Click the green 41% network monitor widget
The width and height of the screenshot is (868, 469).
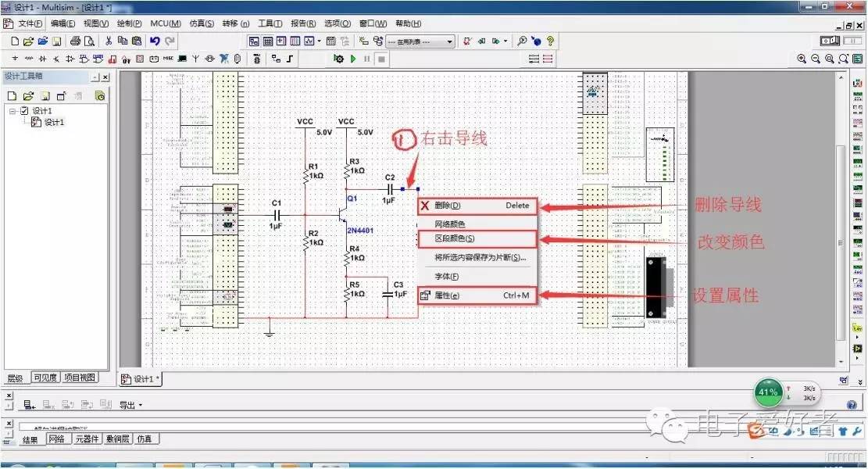pyautogui.click(x=768, y=392)
